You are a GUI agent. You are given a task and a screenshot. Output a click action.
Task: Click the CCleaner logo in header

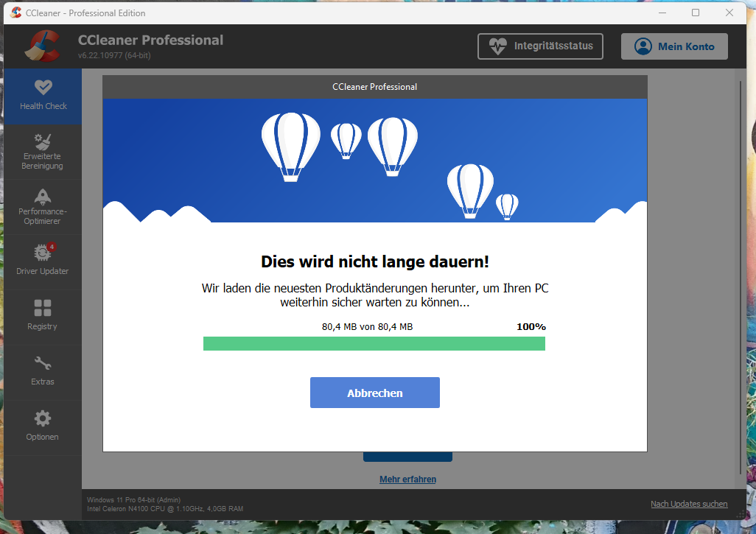(x=41, y=46)
